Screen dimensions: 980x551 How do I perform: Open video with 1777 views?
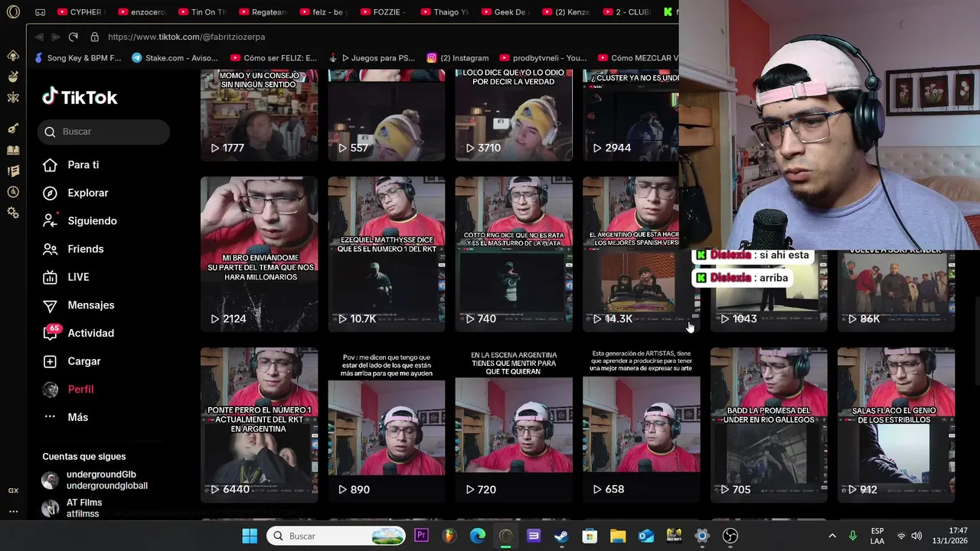pyautogui.click(x=259, y=115)
